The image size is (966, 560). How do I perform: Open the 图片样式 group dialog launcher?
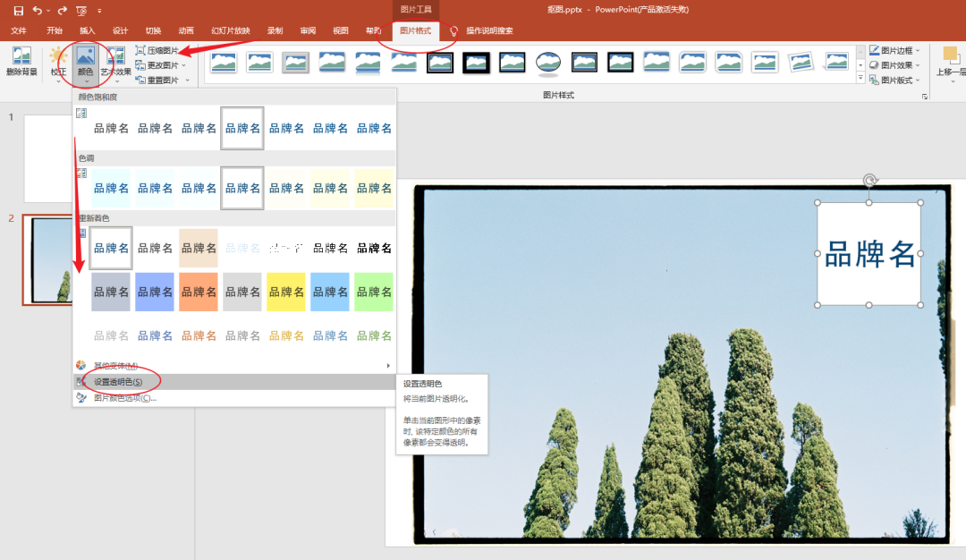(x=925, y=97)
